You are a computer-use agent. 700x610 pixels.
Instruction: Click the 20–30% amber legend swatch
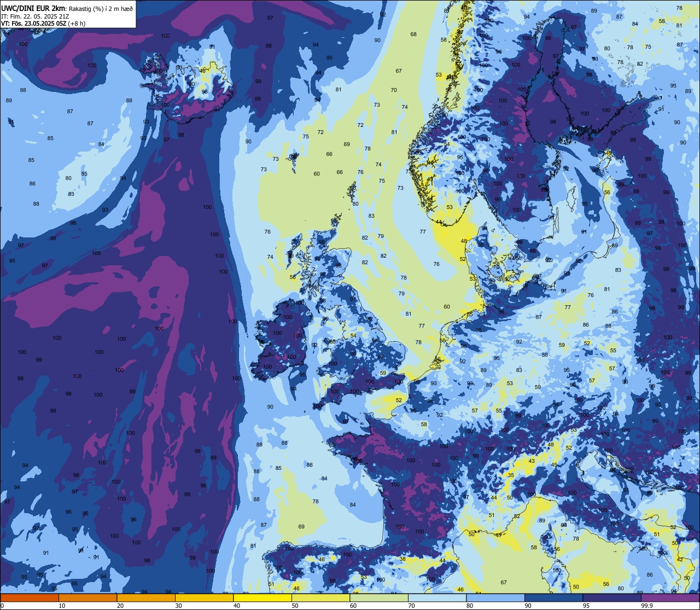pos(146,597)
